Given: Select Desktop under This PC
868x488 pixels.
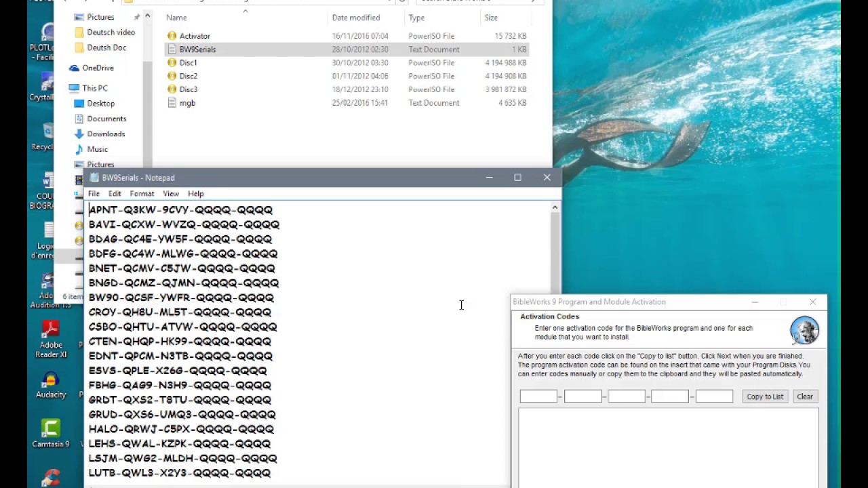Looking at the screenshot, I should [94, 104].
